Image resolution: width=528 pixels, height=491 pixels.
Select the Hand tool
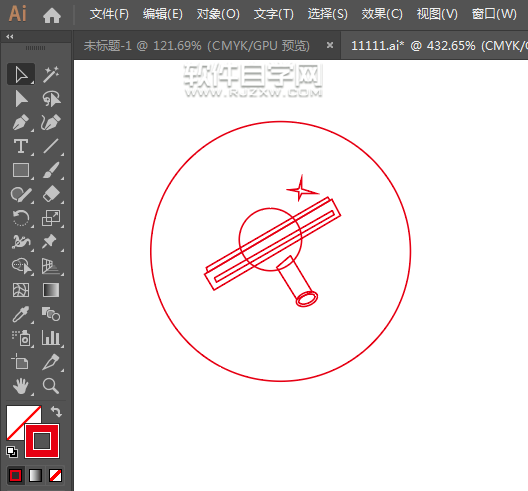pos(21,386)
